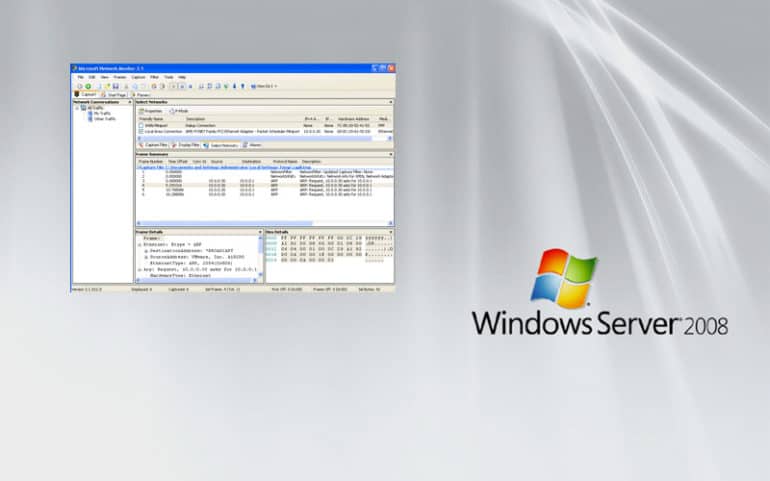Viewport: 770px width, 481px height.
Task: Switch to the Capture Filter tab
Action: (153, 145)
